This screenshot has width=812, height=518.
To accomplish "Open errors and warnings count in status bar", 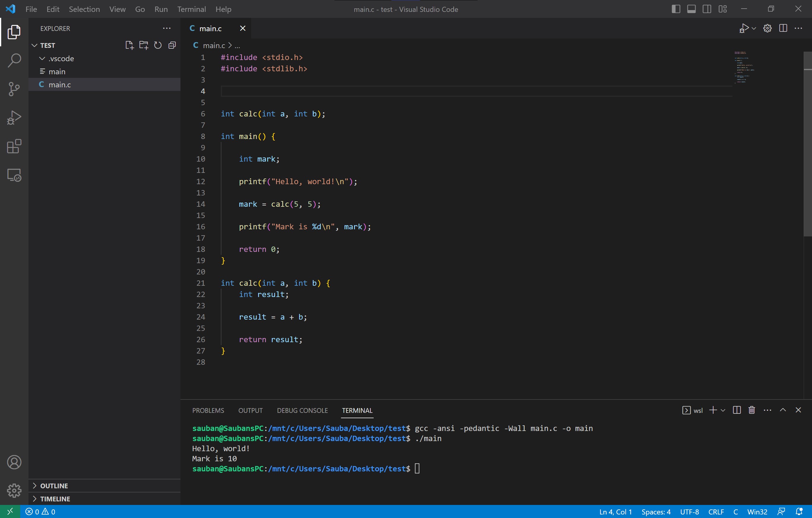I will (40, 511).
